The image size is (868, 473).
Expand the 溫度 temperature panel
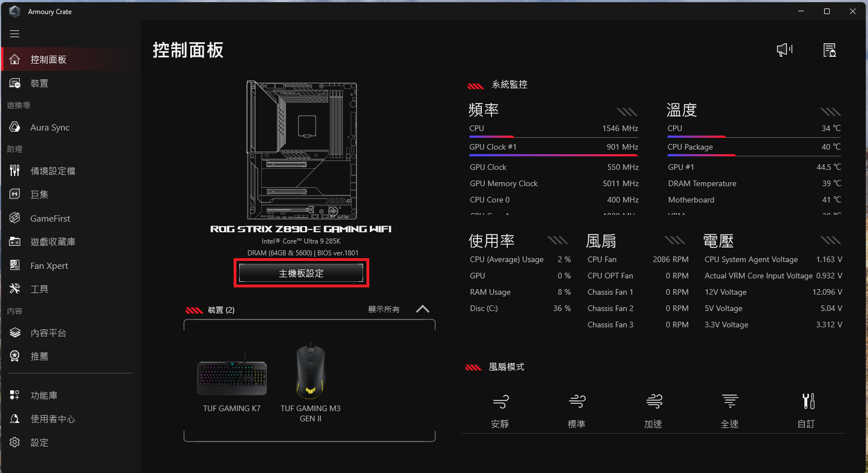(831, 111)
